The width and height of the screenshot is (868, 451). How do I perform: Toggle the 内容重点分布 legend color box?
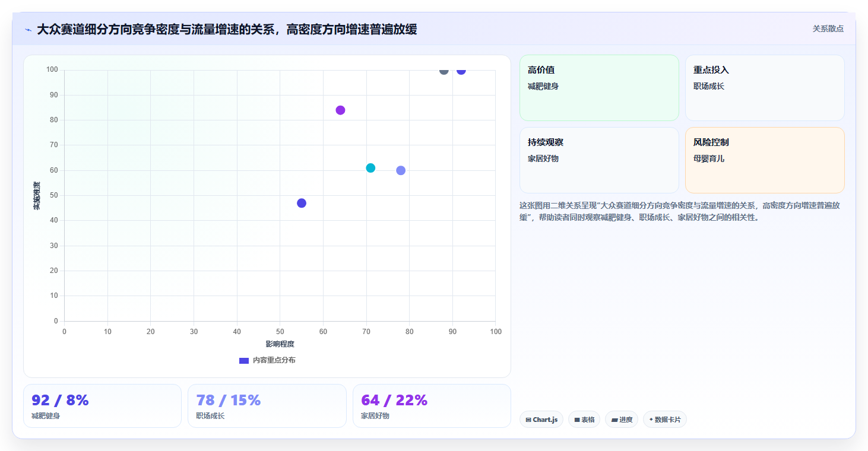243,360
